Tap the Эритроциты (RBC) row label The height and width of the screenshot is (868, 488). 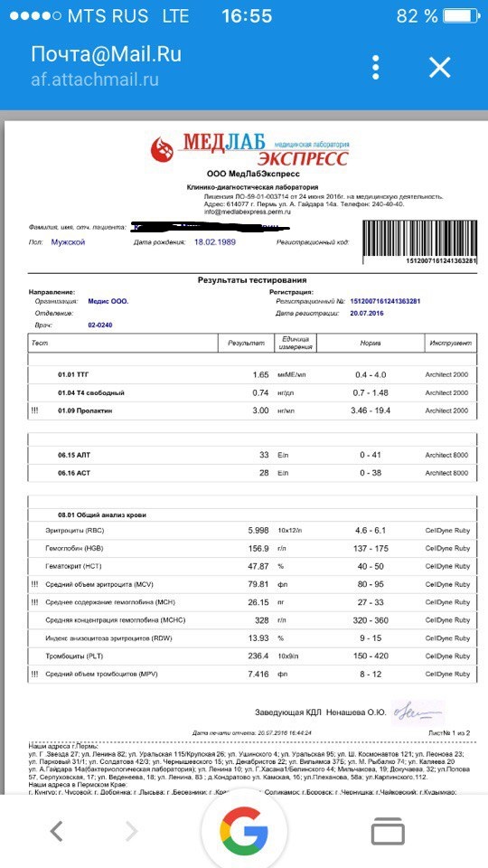(x=75, y=531)
